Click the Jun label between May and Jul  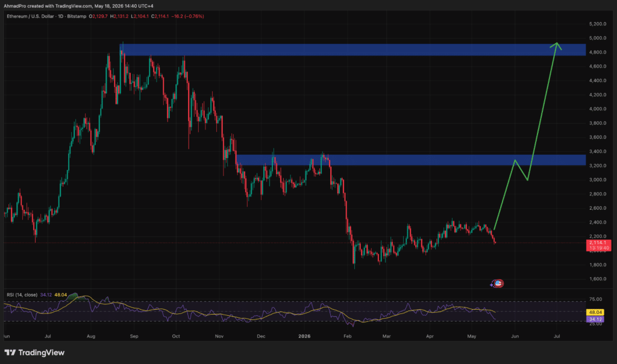(x=515, y=336)
